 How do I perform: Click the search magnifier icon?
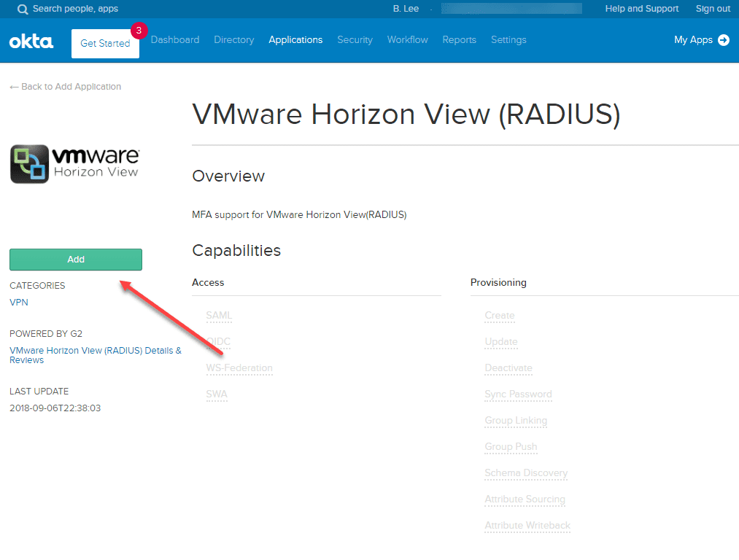[23, 9]
